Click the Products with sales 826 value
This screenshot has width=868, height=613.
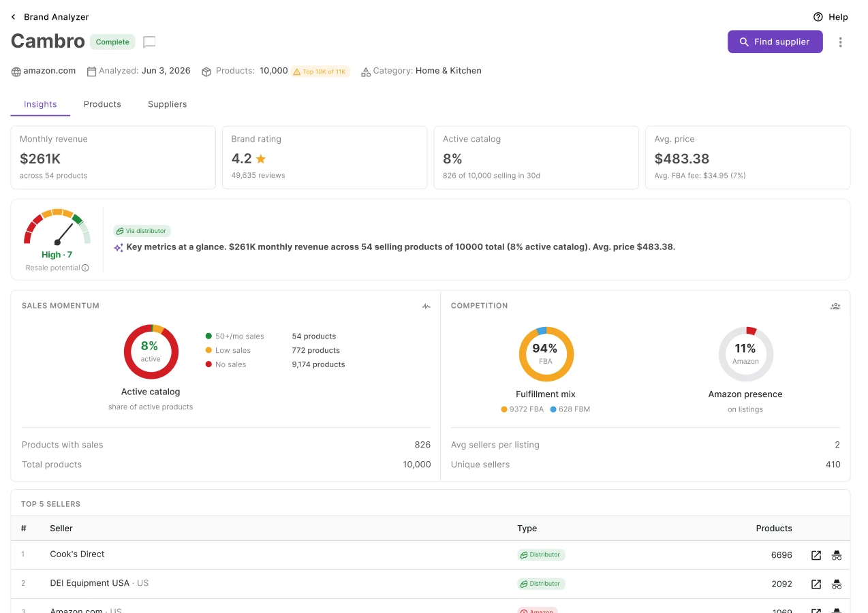tap(422, 445)
